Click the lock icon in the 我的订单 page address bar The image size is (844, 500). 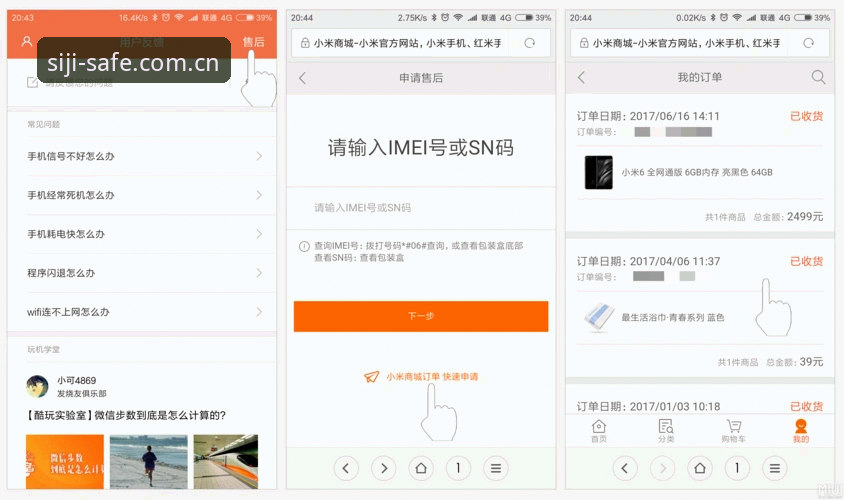click(583, 43)
